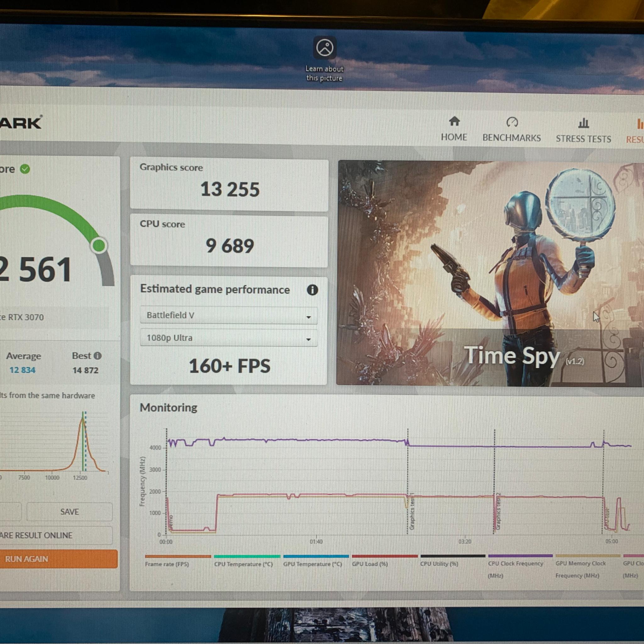Image resolution: width=644 pixels, height=644 pixels.
Task: Click the orange RUN AGAIN button
Action: (59, 559)
